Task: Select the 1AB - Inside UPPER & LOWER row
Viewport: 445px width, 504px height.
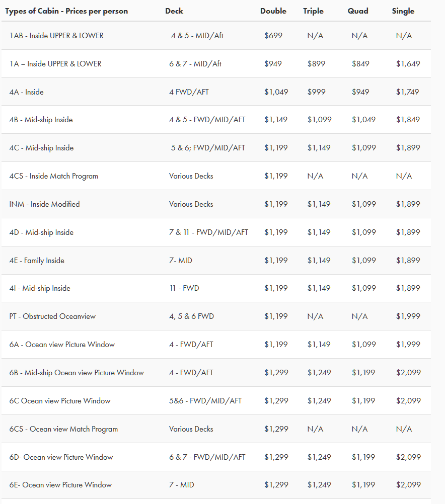Action: click(x=216, y=35)
